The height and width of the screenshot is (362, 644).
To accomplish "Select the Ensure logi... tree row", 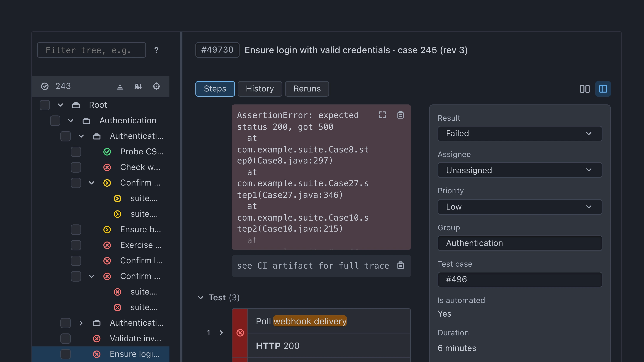I will 100,354.
